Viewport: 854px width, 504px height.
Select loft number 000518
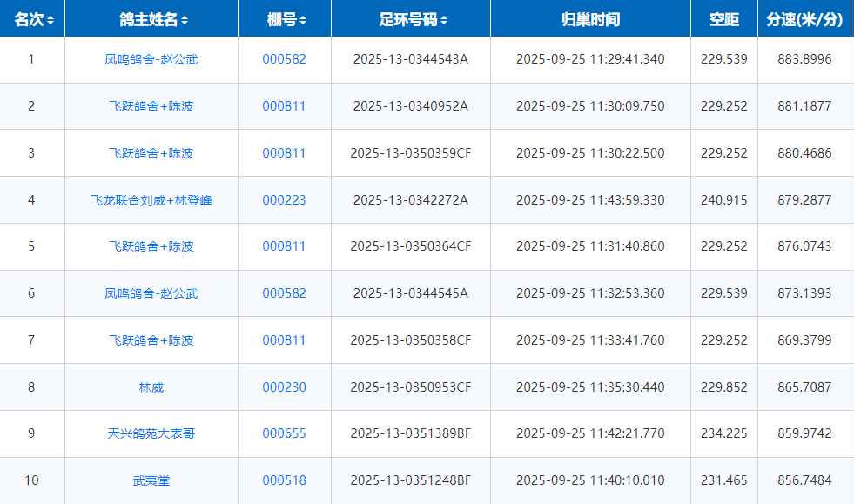click(284, 480)
